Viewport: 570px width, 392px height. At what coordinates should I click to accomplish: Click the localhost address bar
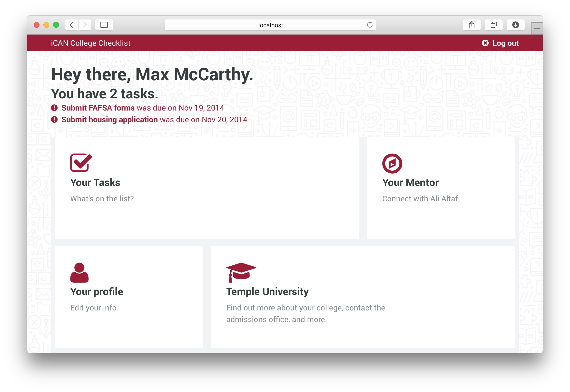270,25
